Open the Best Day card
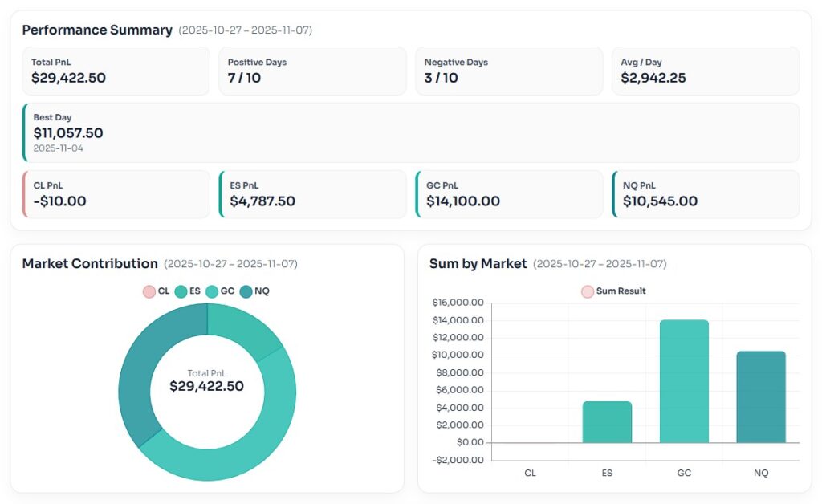This screenshot has height=504, width=822. point(411,132)
